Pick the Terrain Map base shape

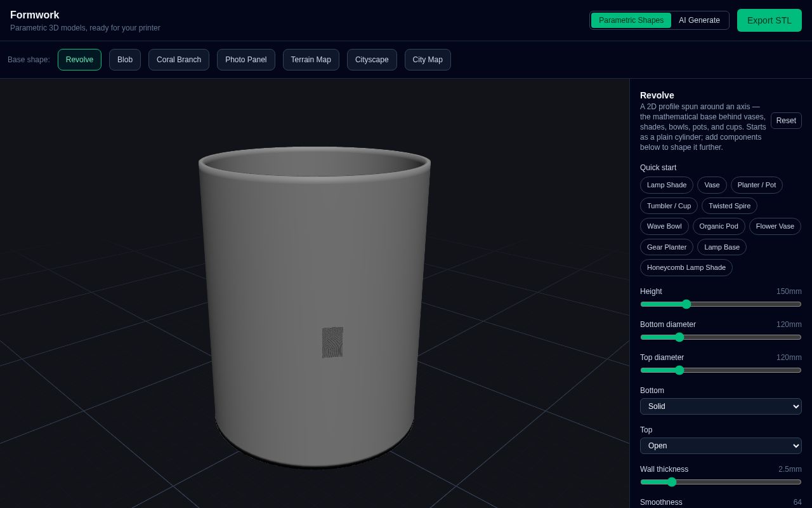311,60
